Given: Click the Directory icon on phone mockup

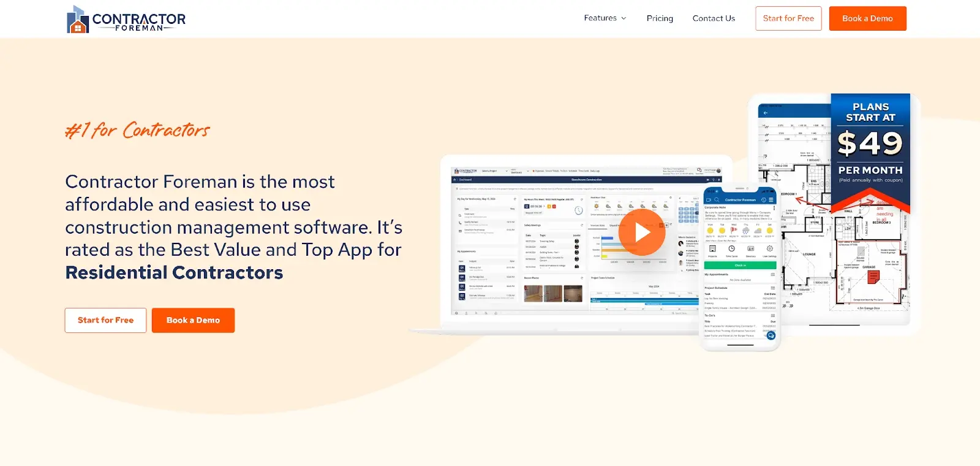Looking at the screenshot, I should click(750, 249).
